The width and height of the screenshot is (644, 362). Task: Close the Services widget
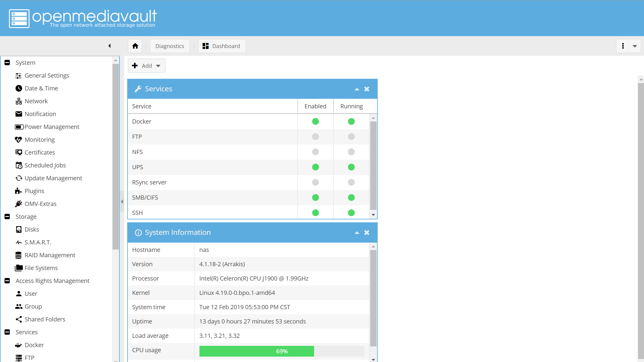367,89
